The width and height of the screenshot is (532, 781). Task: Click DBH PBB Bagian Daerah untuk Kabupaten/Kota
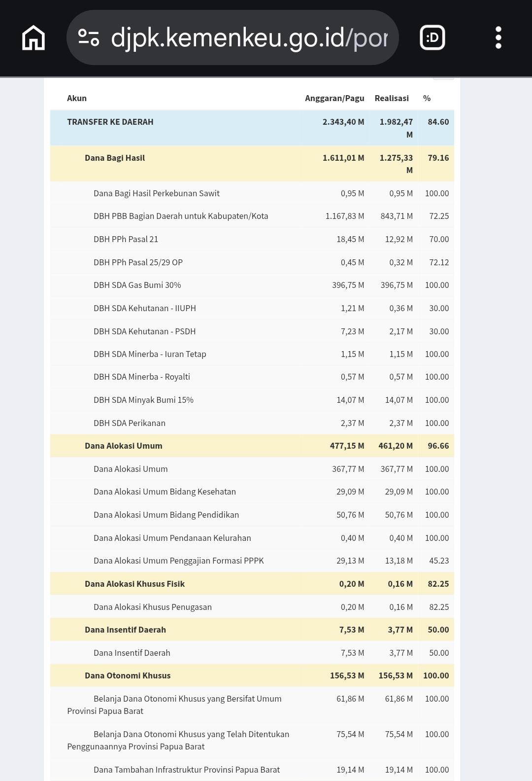point(181,216)
